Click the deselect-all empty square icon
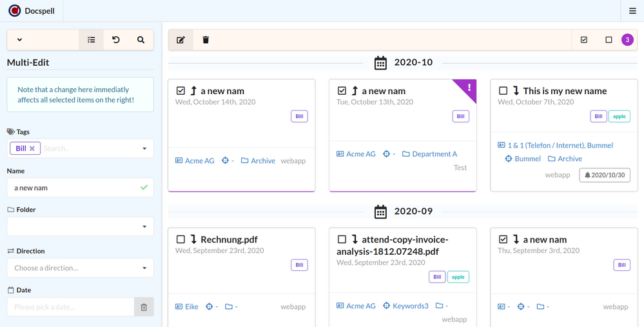Viewport: 644px width, 327px height. (x=609, y=40)
